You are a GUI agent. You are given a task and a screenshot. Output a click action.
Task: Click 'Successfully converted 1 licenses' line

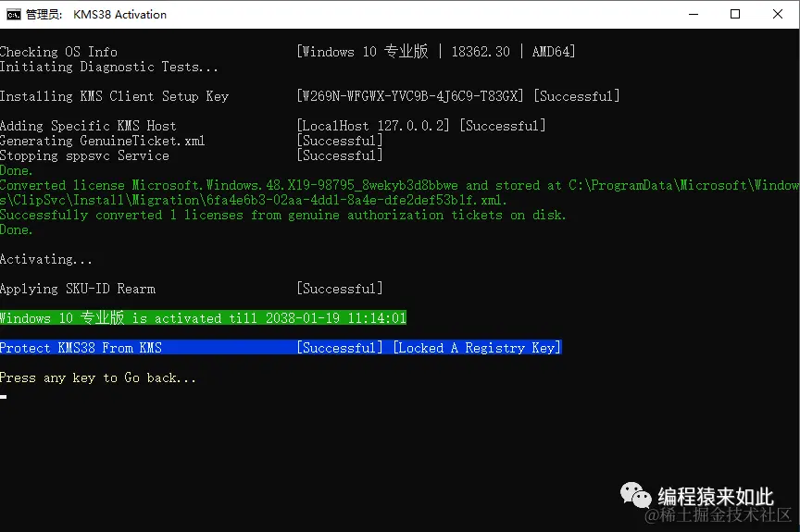coord(282,215)
